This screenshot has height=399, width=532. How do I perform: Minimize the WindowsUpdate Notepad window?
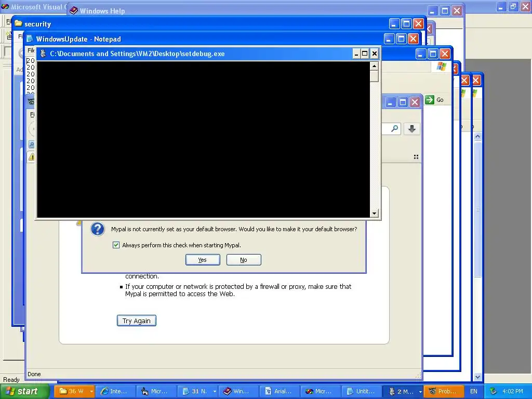click(x=389, y=39)
